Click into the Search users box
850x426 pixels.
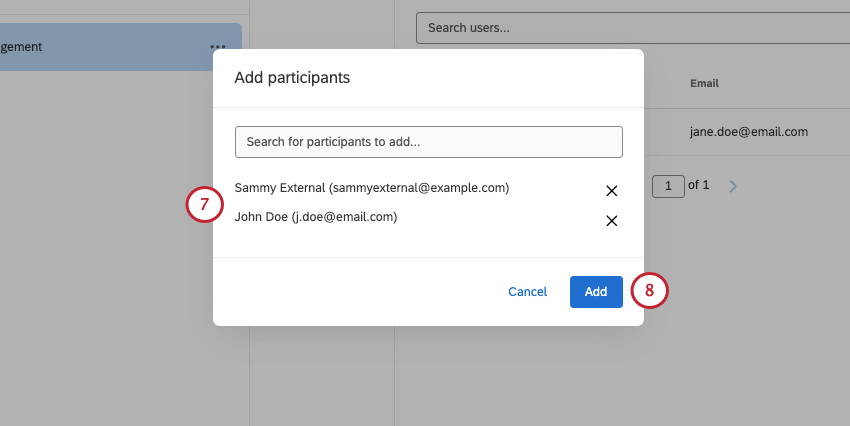pos(630,28)
